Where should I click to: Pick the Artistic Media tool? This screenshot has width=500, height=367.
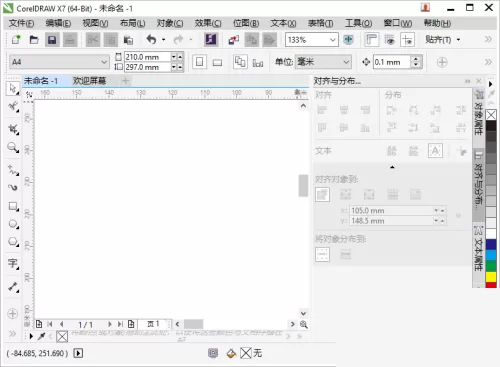13,188
